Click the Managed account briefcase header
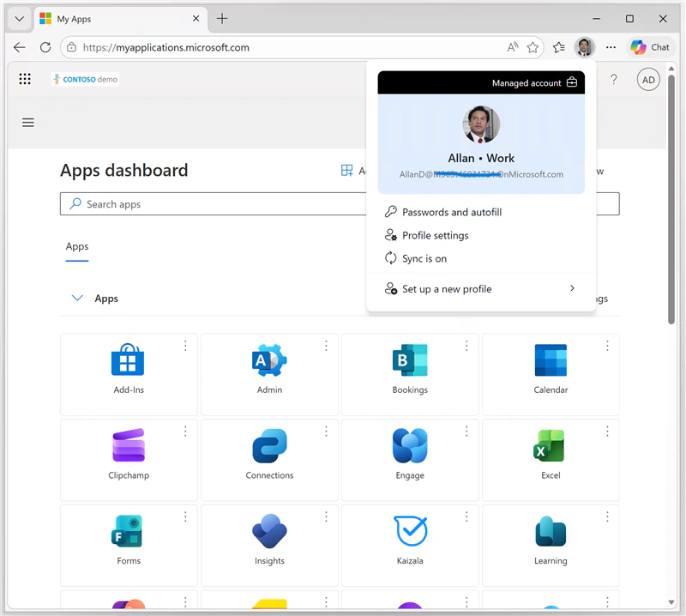The height and width of the screenshot is (616, 686). tap(481, 82)
